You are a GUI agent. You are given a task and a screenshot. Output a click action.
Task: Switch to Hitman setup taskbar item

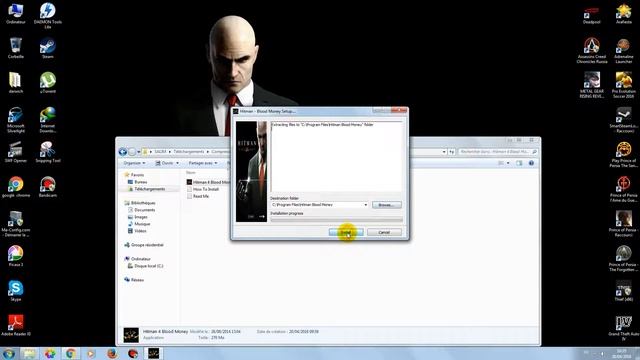[x=153, y=353]
